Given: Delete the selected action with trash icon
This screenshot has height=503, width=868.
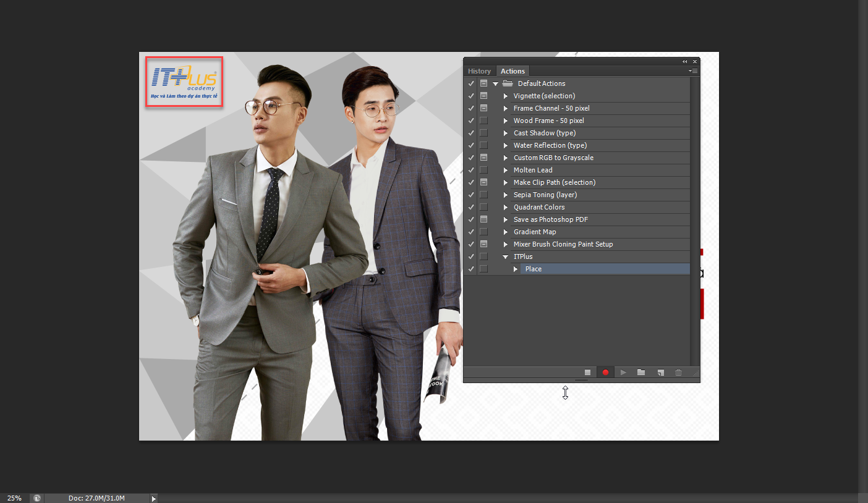Looking at the screenshot, I should 678,373.
